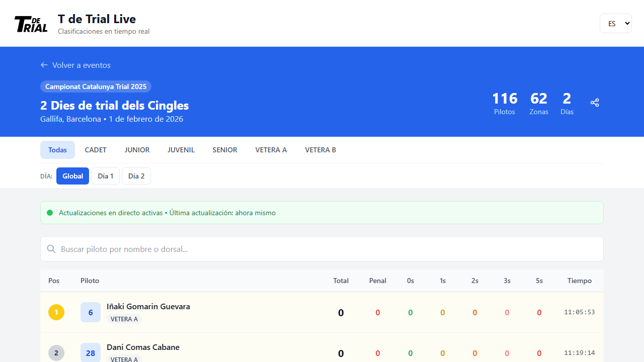The width and height of the screenshot is (644, 362).
Task: Switch to Día 2 results
Action: (x=136, y=176)
